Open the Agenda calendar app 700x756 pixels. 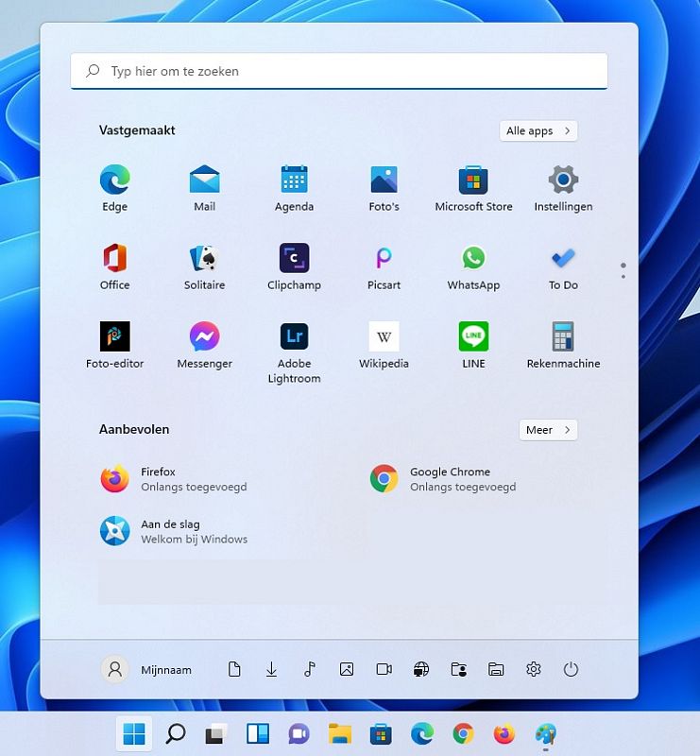pos(294,188)
